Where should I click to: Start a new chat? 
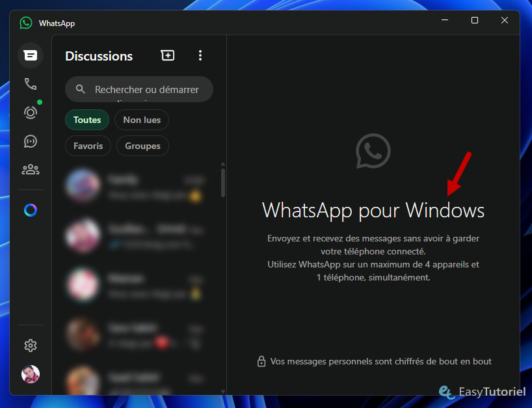point(167,55)
